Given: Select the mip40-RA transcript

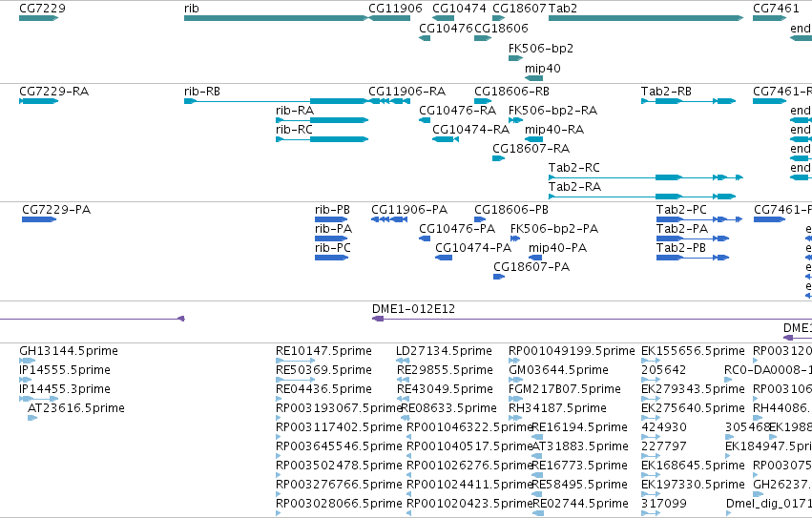Looking at the screenshot, I should 534,139.
